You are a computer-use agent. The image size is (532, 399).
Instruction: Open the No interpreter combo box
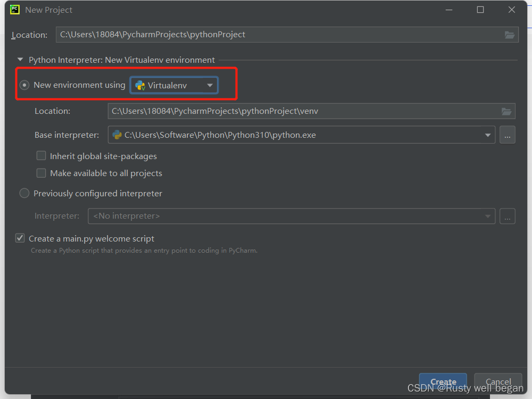click(x=292, y=216)
